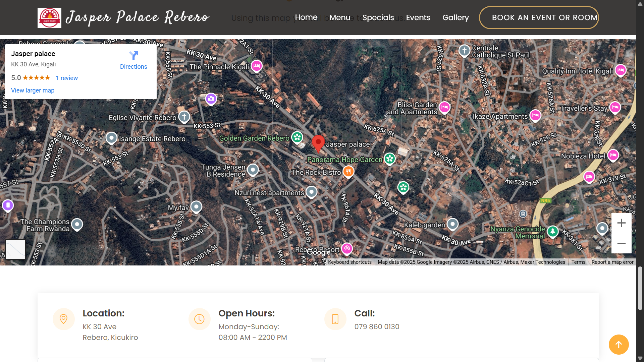Click Nobleza Hotel map marker
This screenshot has height=362, width=644.
click(x=613, y=155)
